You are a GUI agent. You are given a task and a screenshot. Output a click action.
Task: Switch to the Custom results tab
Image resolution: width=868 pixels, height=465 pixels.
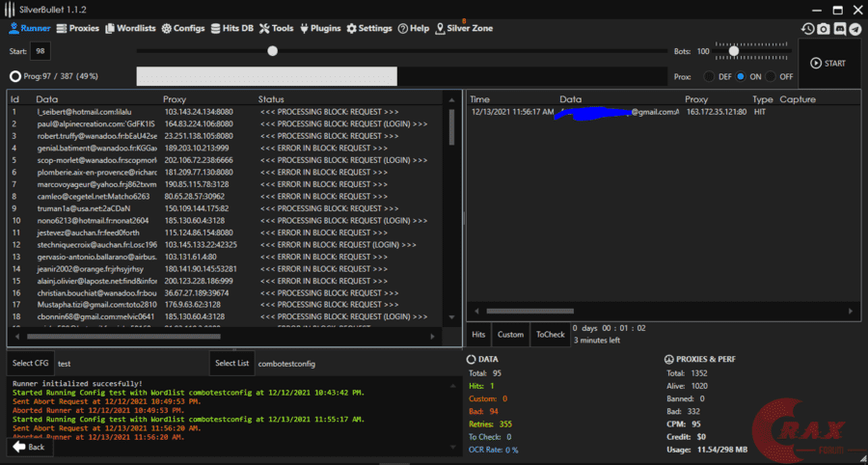coord(510,335)
